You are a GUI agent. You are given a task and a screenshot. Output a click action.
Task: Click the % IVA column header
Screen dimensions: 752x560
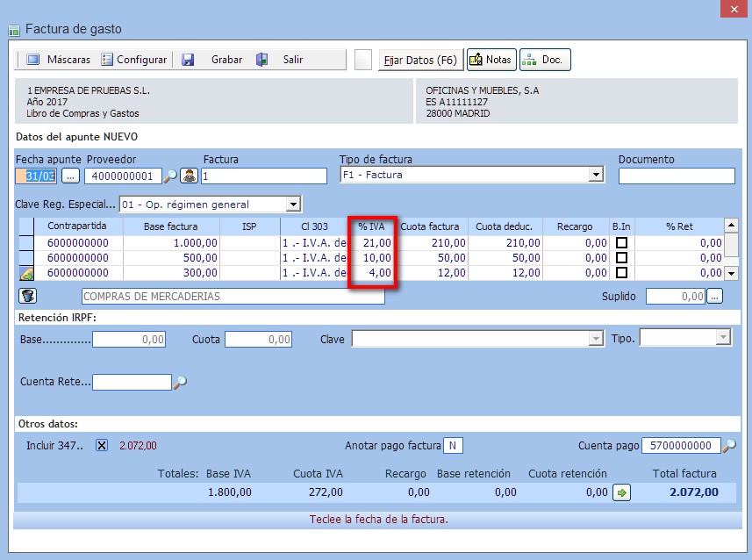pos(372,226)
